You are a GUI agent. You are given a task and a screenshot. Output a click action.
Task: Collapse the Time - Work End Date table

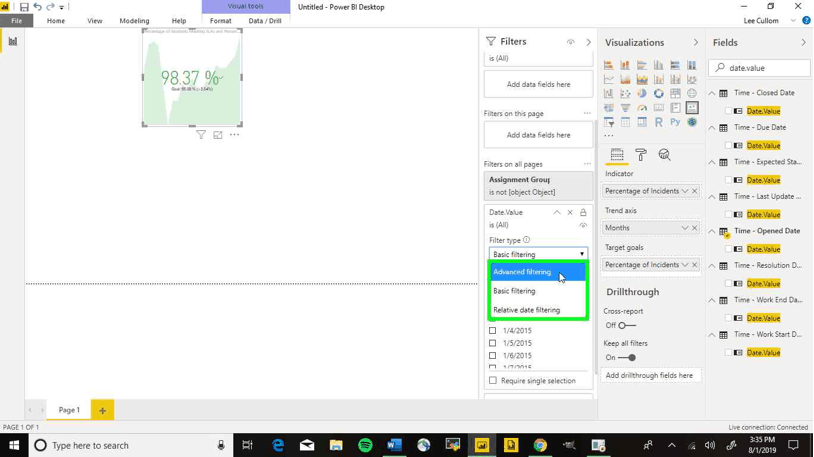(x=712, y=300)
